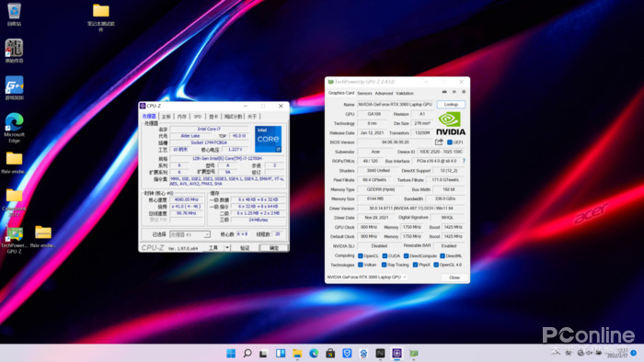This screenshot has width=644, height=362.
Task: Open Task View from the taskbar
Action: (x=264, y=353)
